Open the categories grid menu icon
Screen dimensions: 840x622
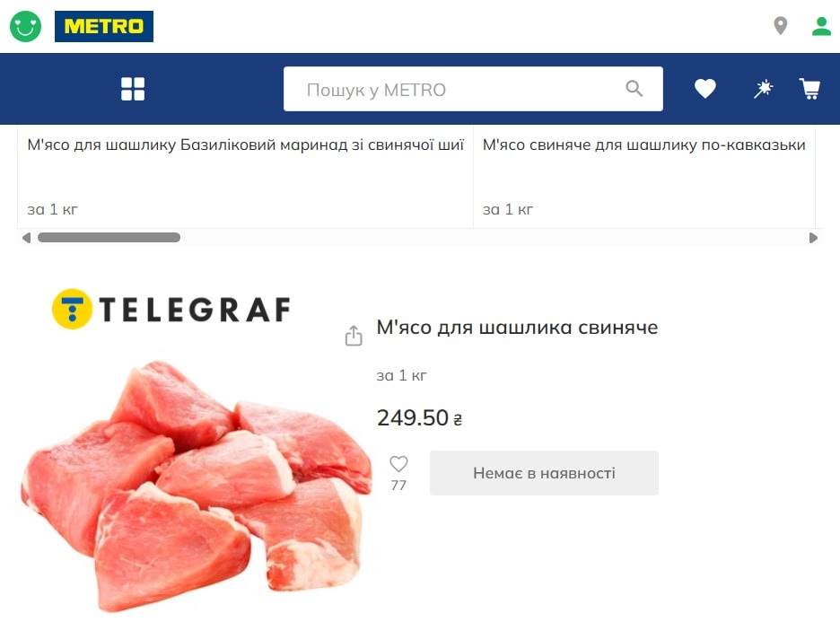[133, 89]
